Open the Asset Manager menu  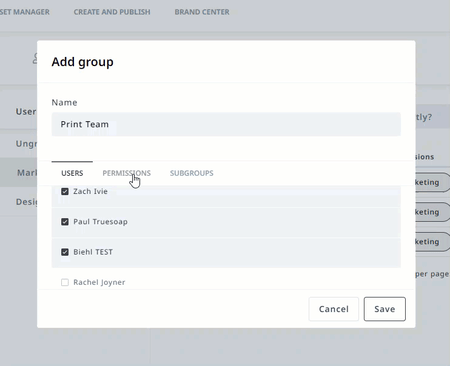(25, 12)
